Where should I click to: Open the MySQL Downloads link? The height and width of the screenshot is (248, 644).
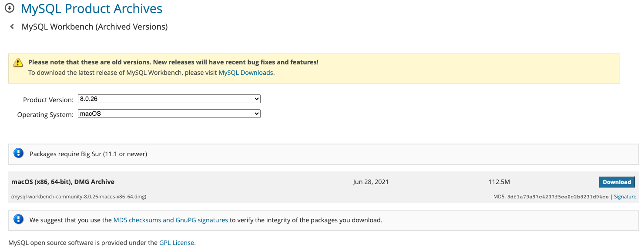tap(246, 73)
